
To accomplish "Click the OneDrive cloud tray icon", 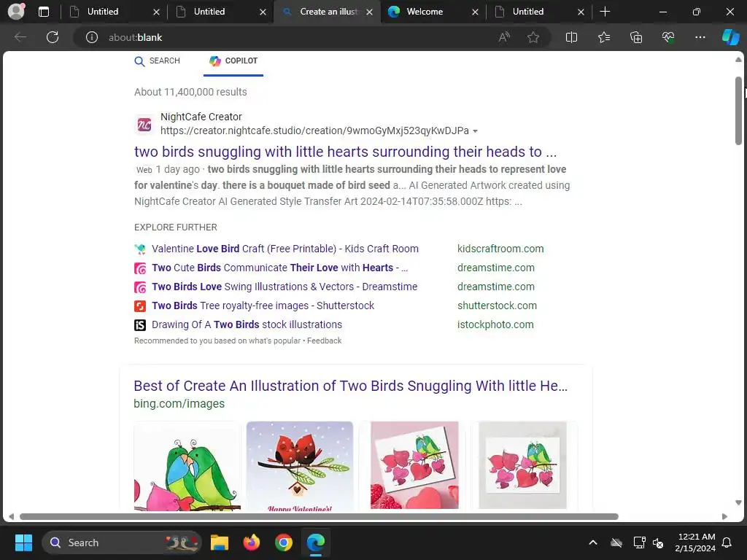I will tap(616, 542).
